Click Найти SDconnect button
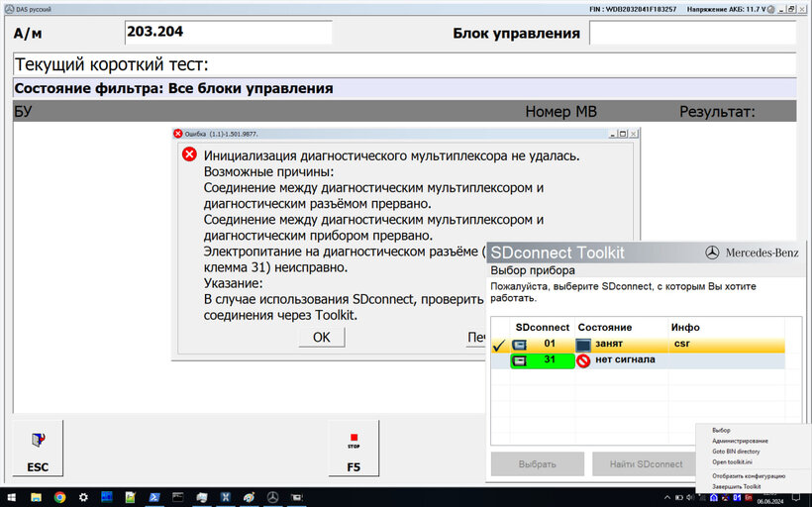 pos(646,464)
